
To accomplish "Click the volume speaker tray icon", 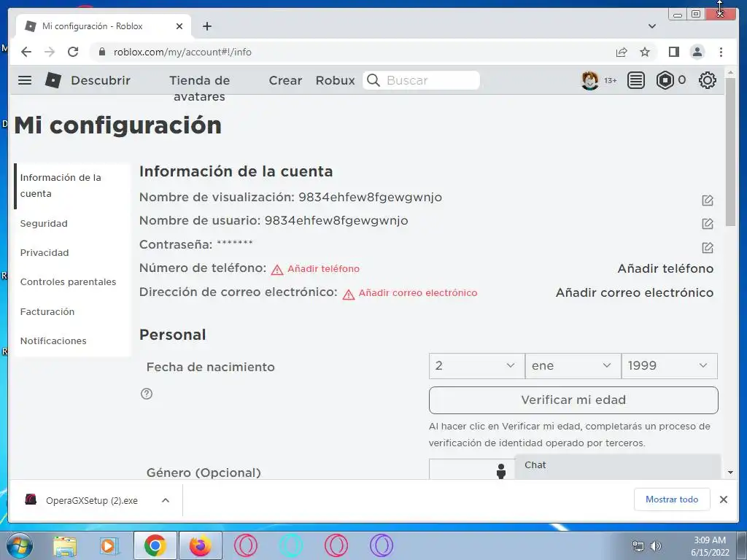I will click(x=656, y=546).
